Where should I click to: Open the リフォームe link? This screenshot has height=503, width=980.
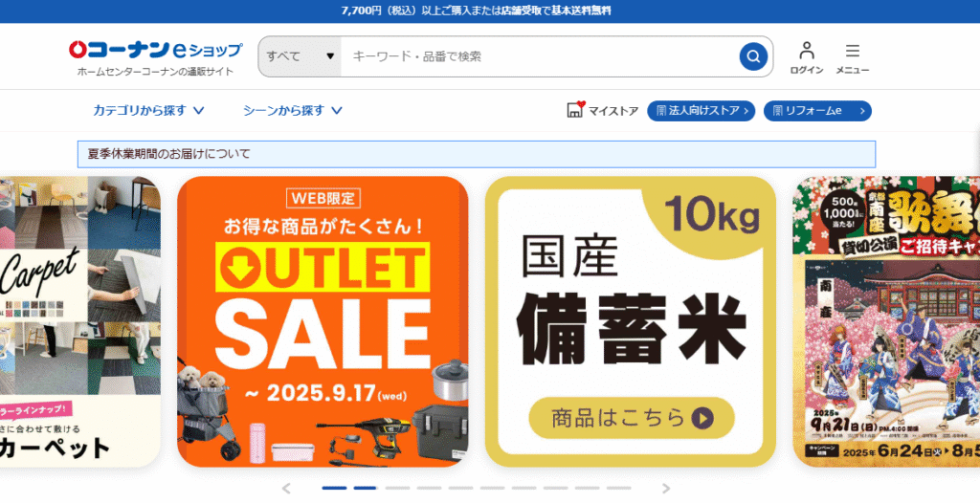(x=817, y=111)
